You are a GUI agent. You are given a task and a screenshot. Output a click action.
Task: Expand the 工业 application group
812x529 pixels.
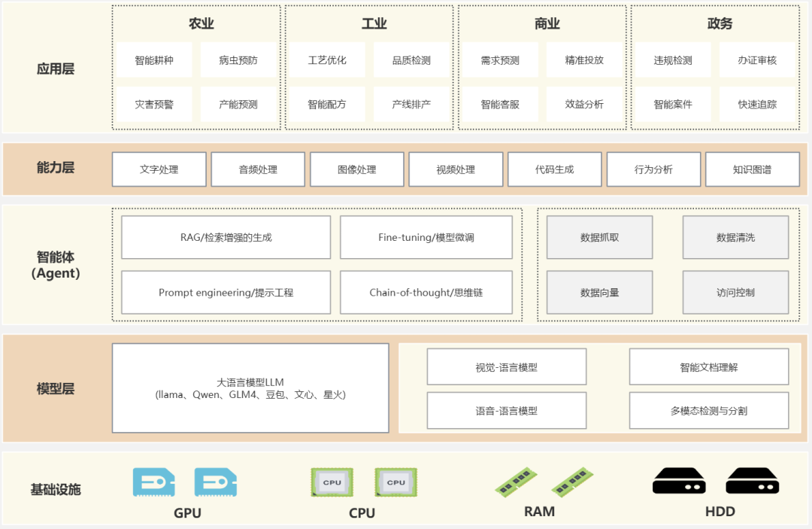coord(374,23)
